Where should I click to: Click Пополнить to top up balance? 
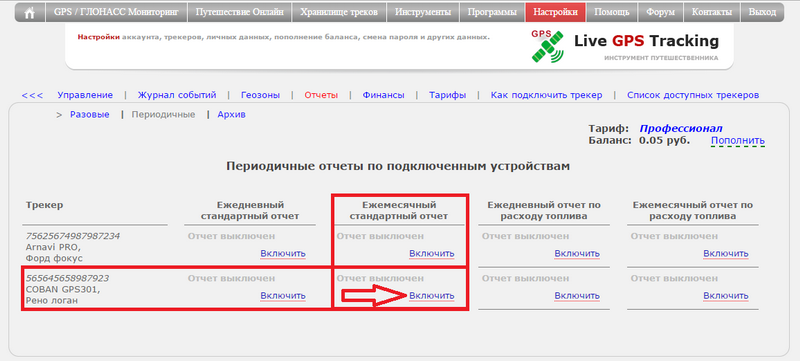click(x=738, y=141)
